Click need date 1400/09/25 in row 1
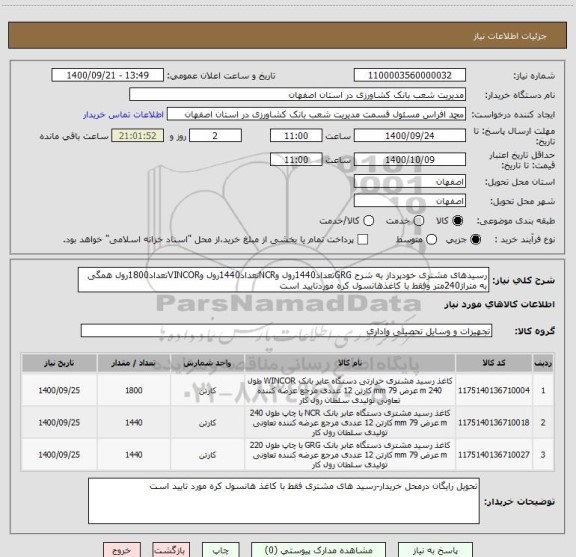This screenshot has height=557, width=576. tap(59, 390)
